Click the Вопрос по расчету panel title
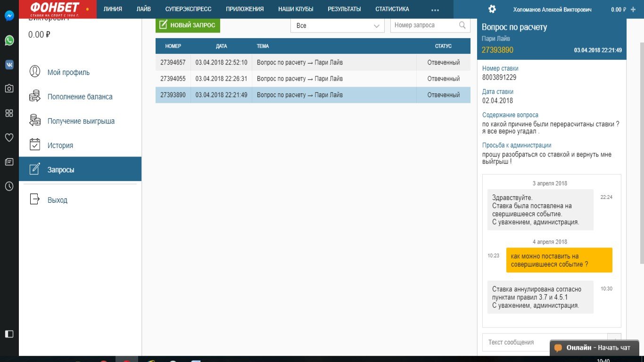Image resolution: width=644 pixels, height=362 pixels. point(514,27)
